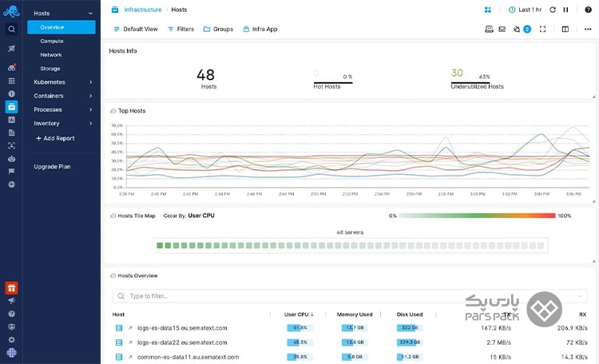Toggle the split panel layout icon
This screenshot has width=599, height=364.
tap(565, 29)
